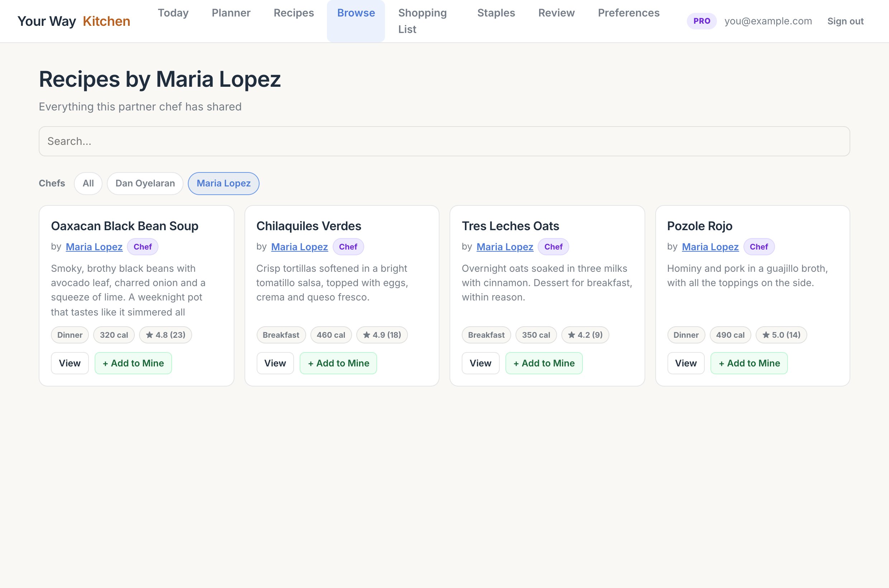This screenshot has width=889, height=588.
Task: Open Oaxacan Black Bean Soup title
Action: 124,226
